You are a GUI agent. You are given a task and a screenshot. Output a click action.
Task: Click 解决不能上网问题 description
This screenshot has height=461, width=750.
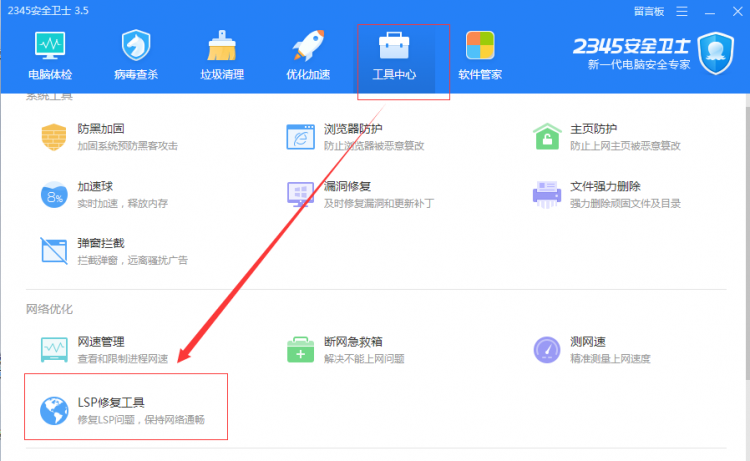pos(364,359)
